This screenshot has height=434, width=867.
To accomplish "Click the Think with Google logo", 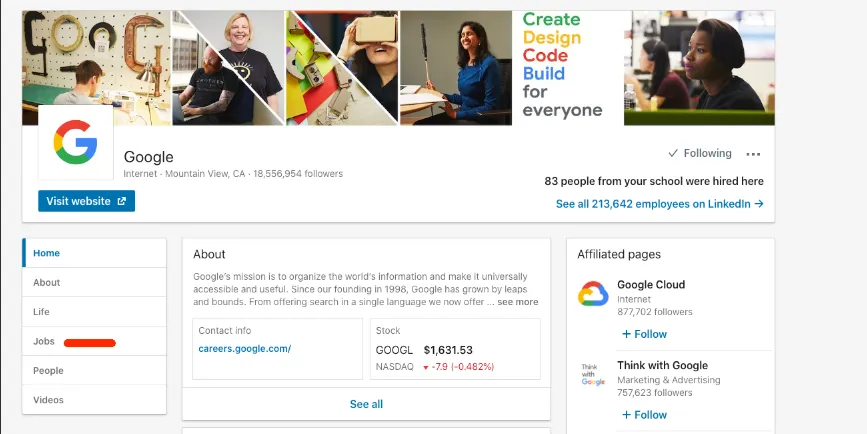I will click(x=593, y=375).
